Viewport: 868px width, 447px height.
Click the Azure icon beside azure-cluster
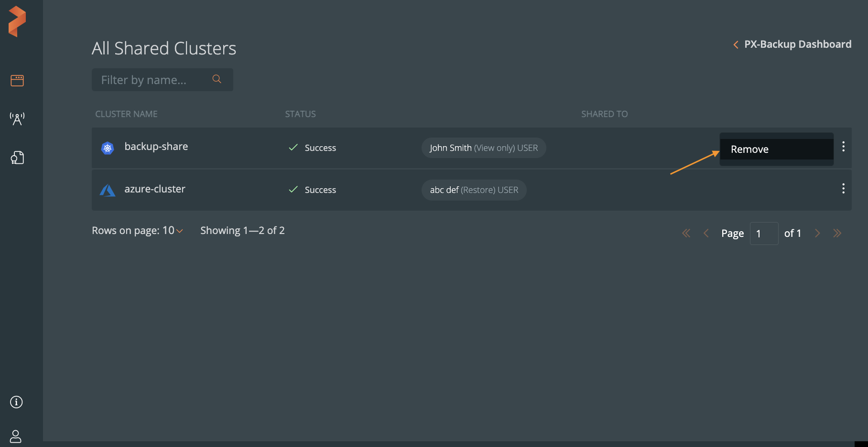click(108, 191)
